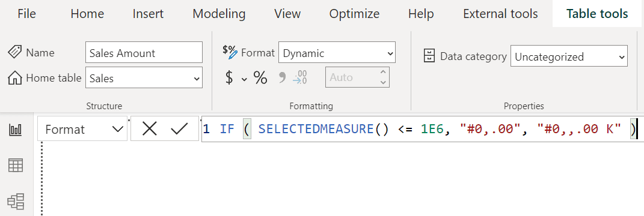
Task: Open the Report view icon
Action: click(16, 130)
